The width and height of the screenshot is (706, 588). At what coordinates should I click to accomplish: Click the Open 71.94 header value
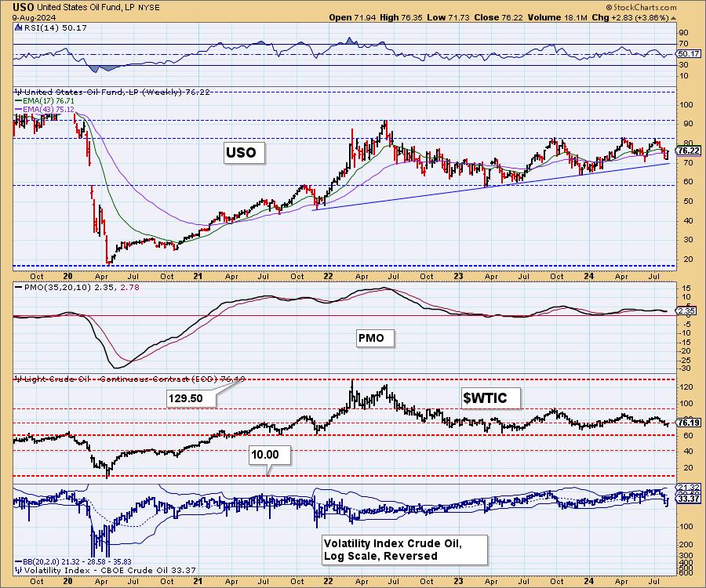(351, 17)
